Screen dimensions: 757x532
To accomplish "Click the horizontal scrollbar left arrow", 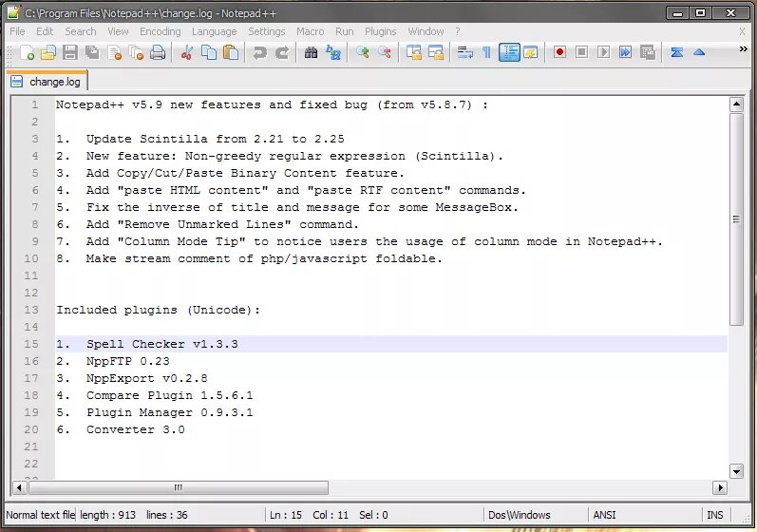I will (19, 487).
